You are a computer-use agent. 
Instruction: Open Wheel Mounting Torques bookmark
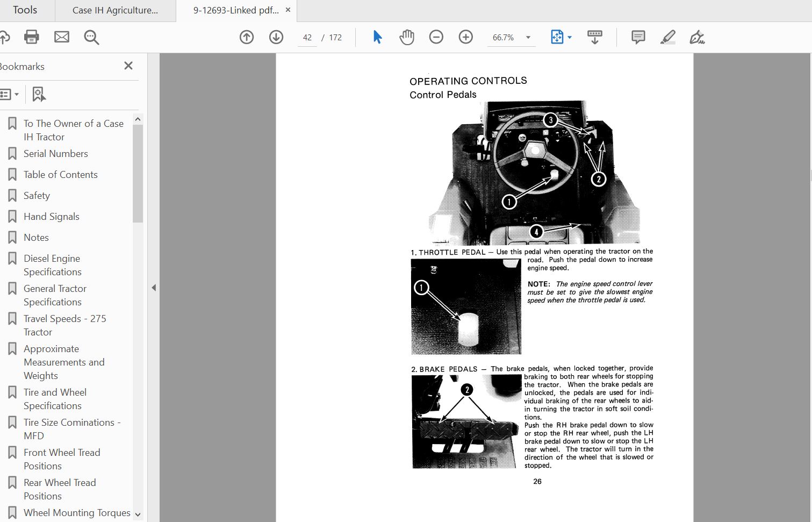click(77, 513)
